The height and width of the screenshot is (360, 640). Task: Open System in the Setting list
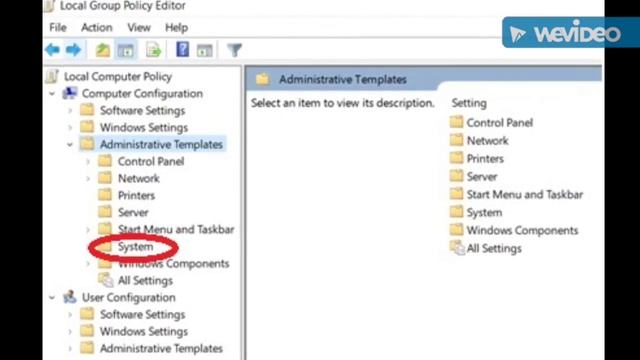[x=484, y=213]
